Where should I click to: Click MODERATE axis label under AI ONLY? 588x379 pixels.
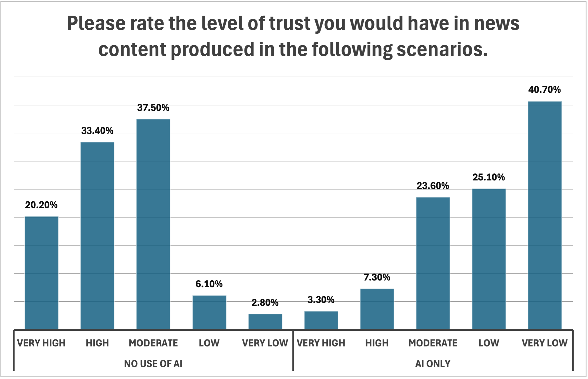433,343
